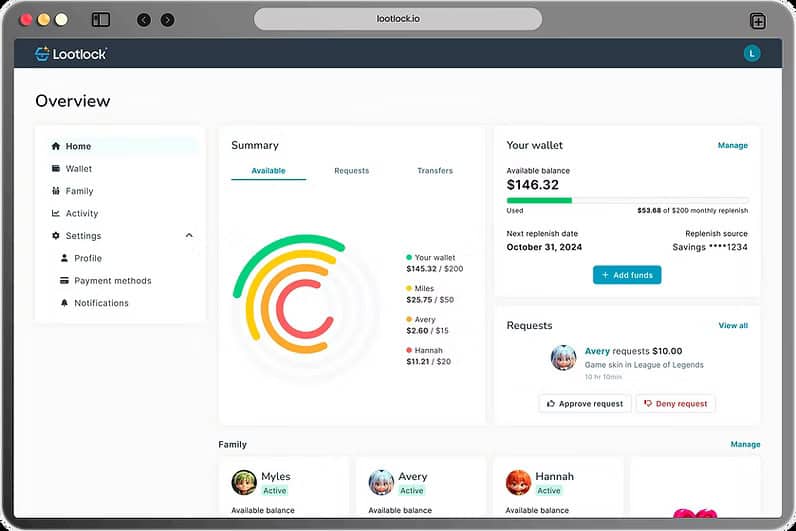This screenshot has height=531, width=796.
Task: Switch to the Requests tab
Action: [x=351, y=171]
